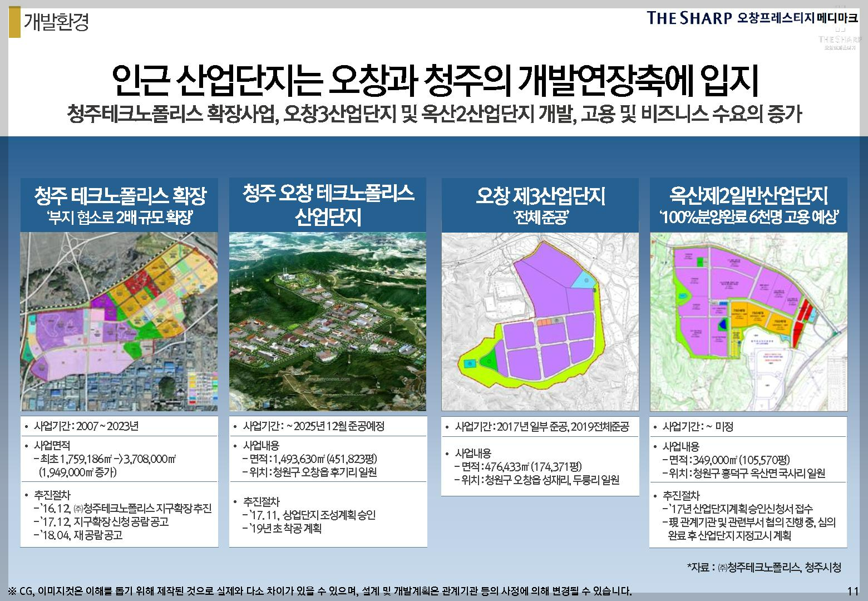Click the '사업내용' heading in the third card
Screen dimensions: 868x601
tap(474, 453)
